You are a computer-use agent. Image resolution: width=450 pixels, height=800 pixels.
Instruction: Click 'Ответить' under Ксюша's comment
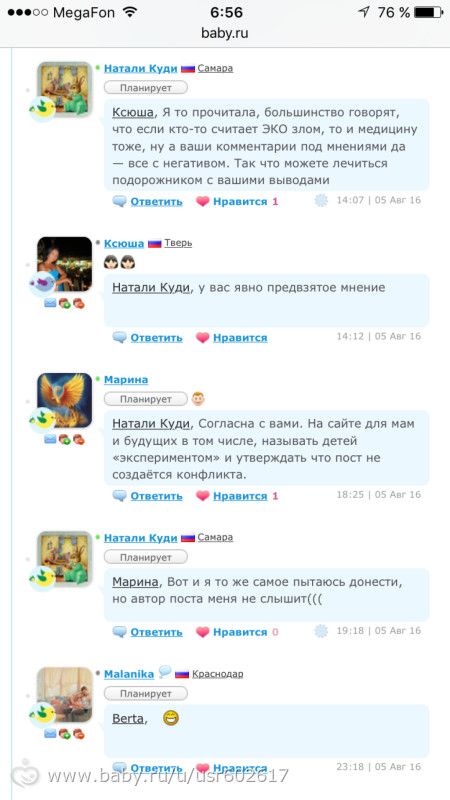pyautogui.click(x=156, y=338)
